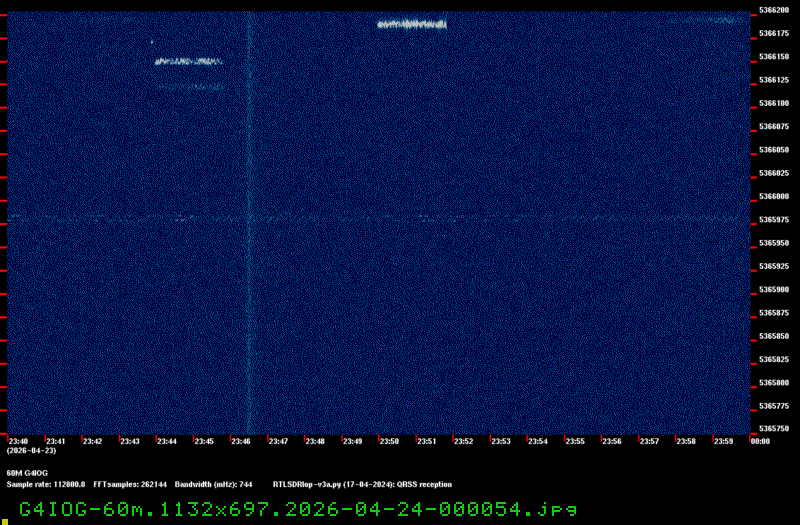Click the 23:46 time axis label

pos(241,441)
